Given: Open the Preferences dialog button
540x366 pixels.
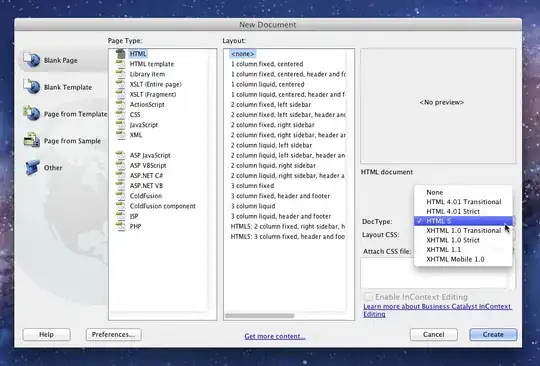Looking at the screenshot, I should coord(114,334).
